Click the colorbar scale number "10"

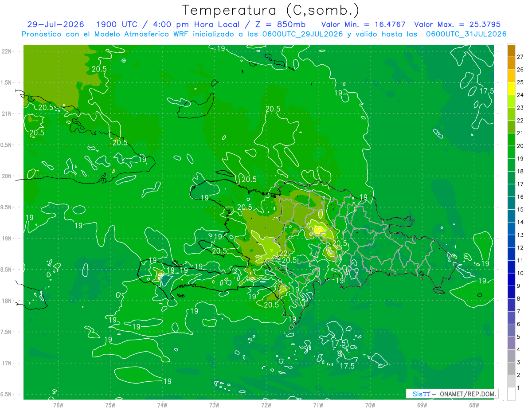tap(520, 273)
